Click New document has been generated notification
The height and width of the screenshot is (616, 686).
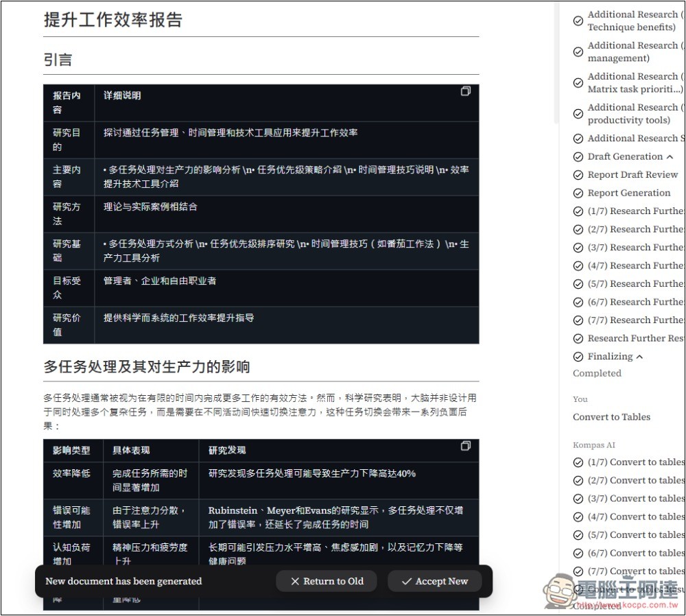(123, 581)
